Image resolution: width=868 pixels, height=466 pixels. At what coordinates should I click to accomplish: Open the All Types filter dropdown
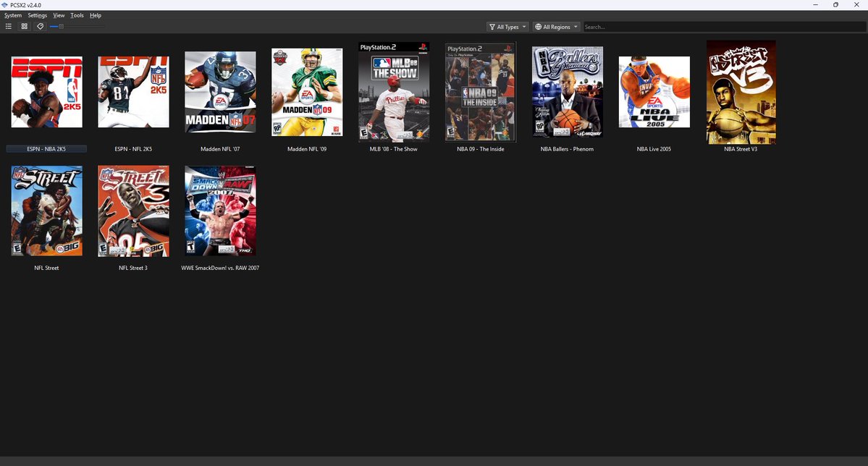pyautogui.click(x=507, y=27)
